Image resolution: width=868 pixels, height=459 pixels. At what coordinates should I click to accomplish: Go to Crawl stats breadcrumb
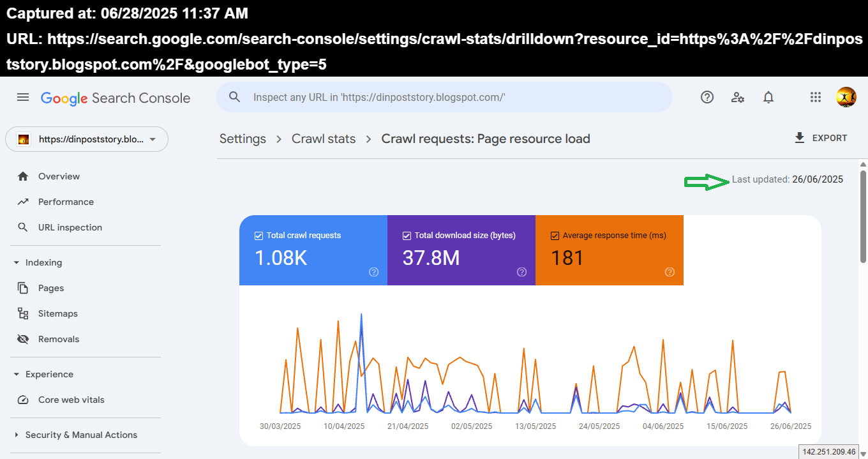pyautogui.click(x=324, y=139)
